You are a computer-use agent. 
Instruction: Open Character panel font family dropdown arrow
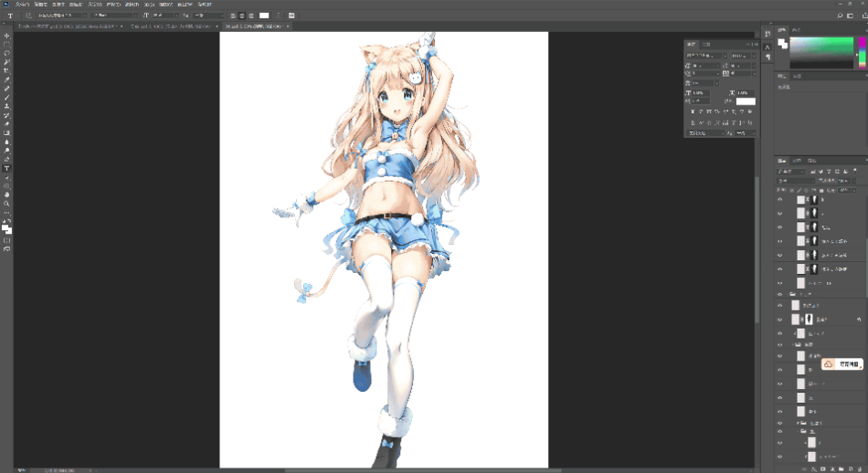[x=724, y=56]
